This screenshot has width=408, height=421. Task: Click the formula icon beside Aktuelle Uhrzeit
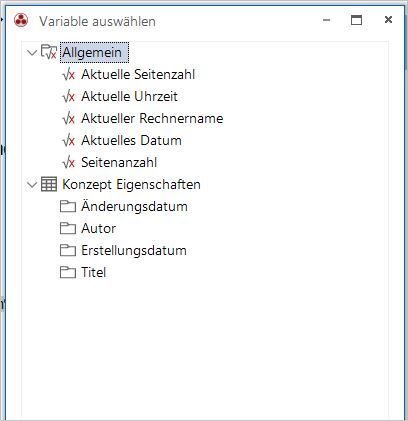tap(68, 96)
